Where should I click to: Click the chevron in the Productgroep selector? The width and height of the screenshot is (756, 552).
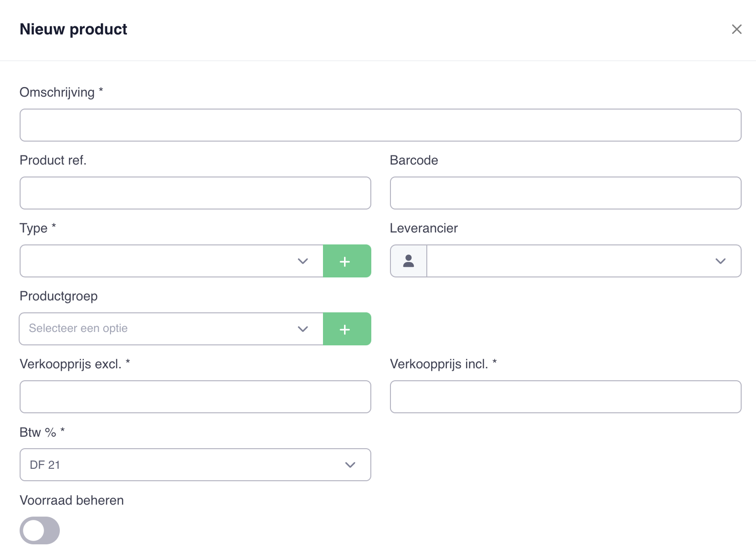point(302,329)
